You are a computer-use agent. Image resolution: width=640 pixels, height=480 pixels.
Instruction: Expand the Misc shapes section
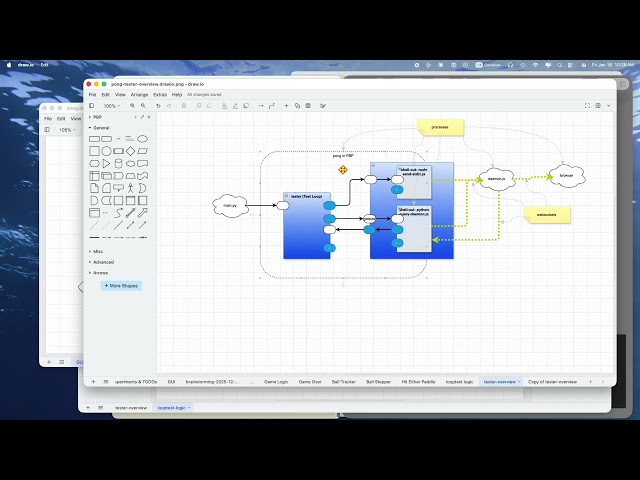click(96, 251)
